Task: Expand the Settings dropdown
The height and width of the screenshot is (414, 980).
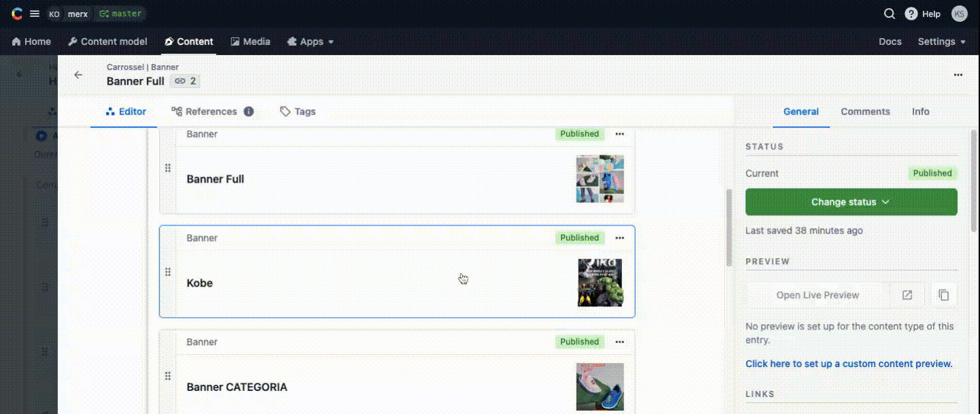Action: tap(941, 42)
